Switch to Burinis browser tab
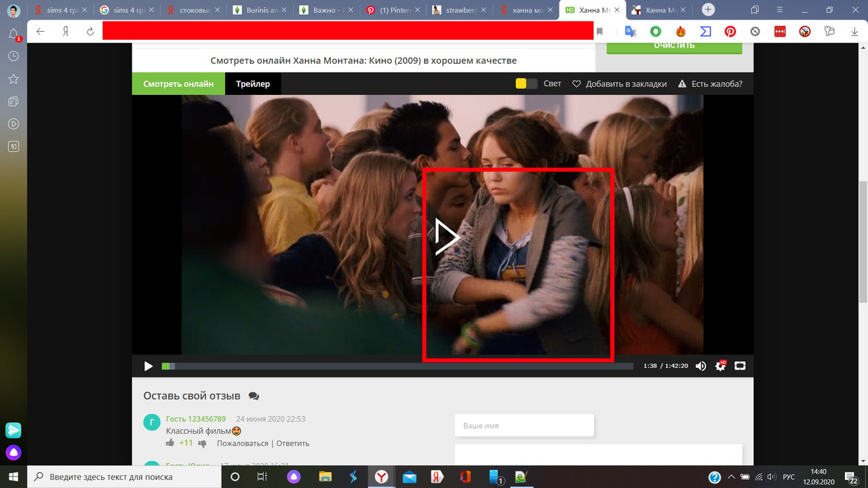 click(260, 10)
